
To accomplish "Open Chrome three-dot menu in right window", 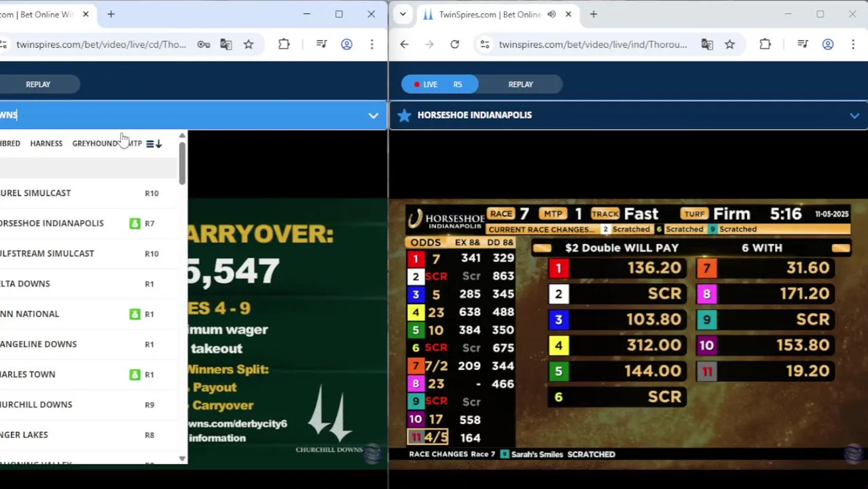I will point(853,44).
